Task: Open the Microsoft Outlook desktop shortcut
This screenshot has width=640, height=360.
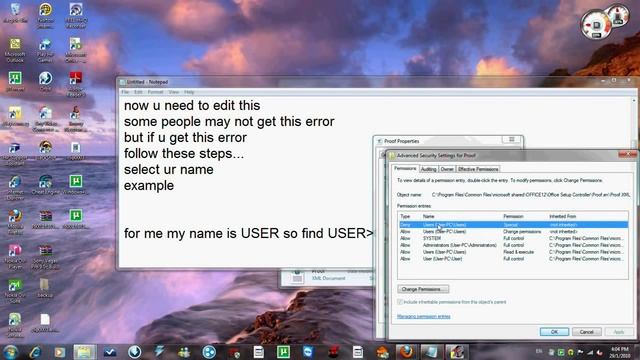Action: (15, 50)
